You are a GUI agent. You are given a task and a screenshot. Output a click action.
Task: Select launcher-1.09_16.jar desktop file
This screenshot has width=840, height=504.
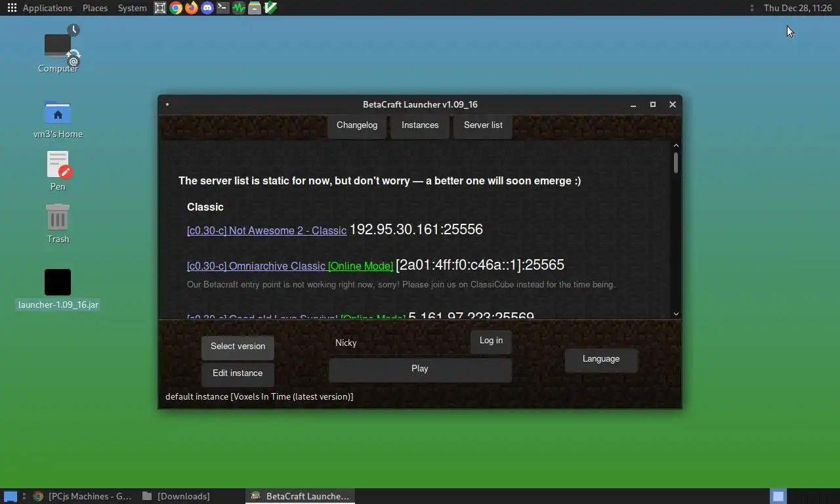(x=58, y=289)
